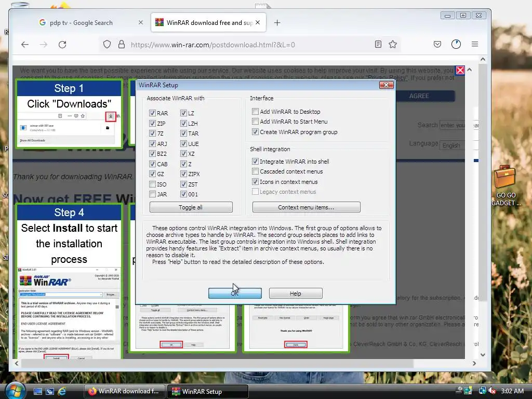
Task: Bookmark this page with the star
Action: 393,44
